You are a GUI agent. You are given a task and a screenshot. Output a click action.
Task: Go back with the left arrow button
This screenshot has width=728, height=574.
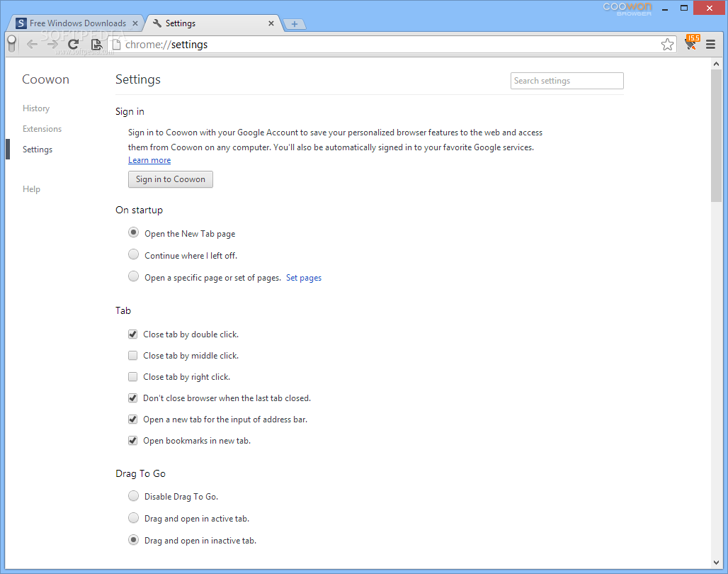[x=32, y=45]
